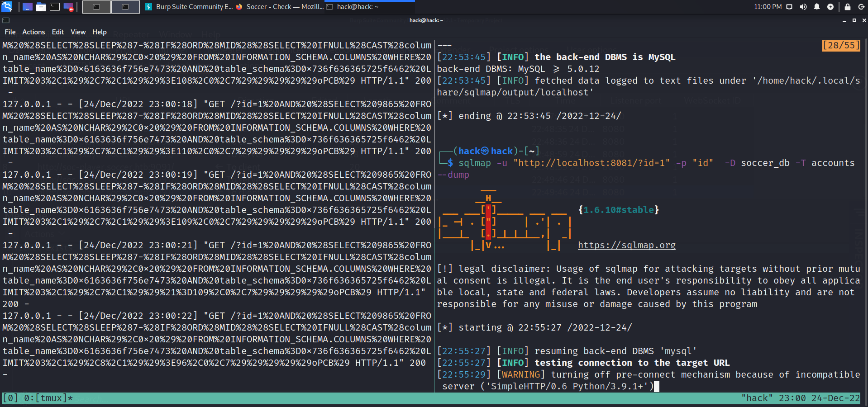
Task: Click the "hack" 23:00 24-Dec-22 status text
Action: (801, 398)
